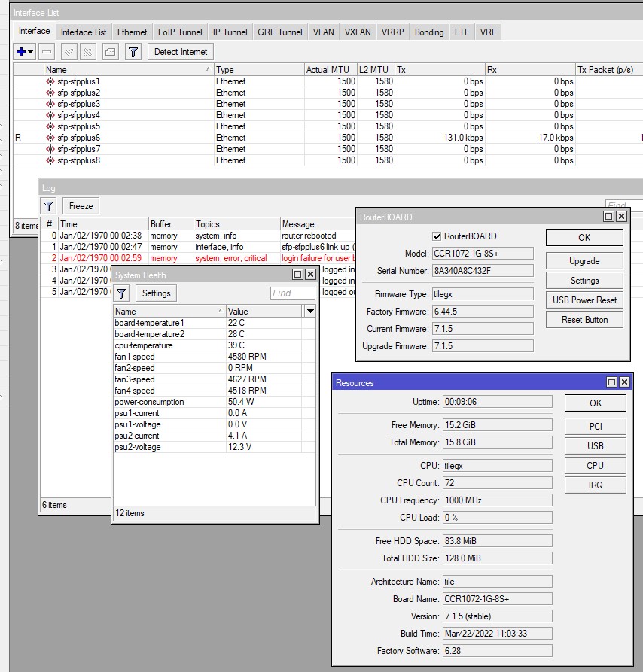Click the Find field in System Health

click(x=292, y=293)
